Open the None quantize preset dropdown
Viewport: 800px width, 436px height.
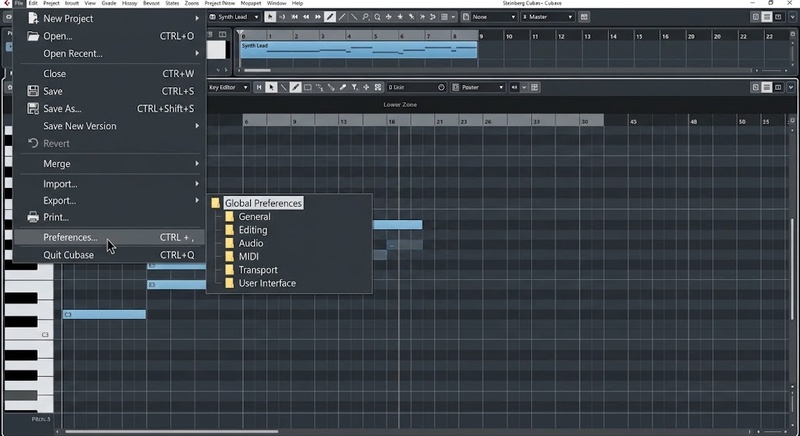point(490,17)
